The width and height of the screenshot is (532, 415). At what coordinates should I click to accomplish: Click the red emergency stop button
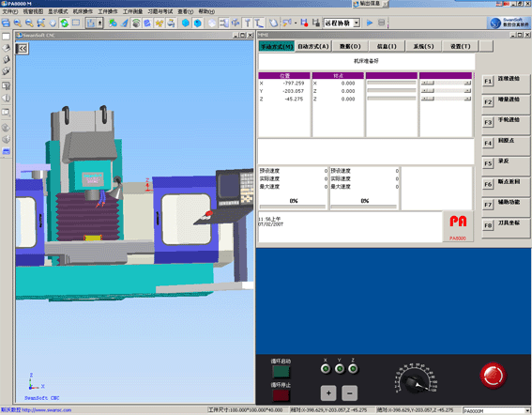(x=493, y=376)
